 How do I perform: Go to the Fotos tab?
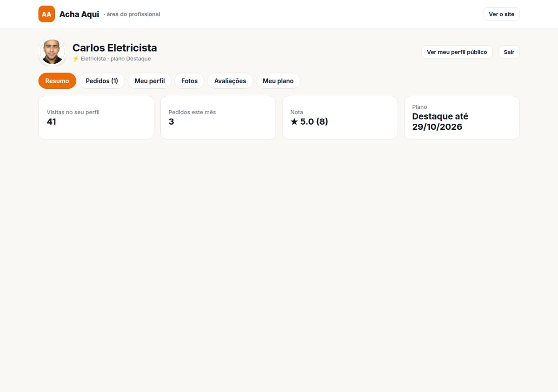click(x=189, y=81)
